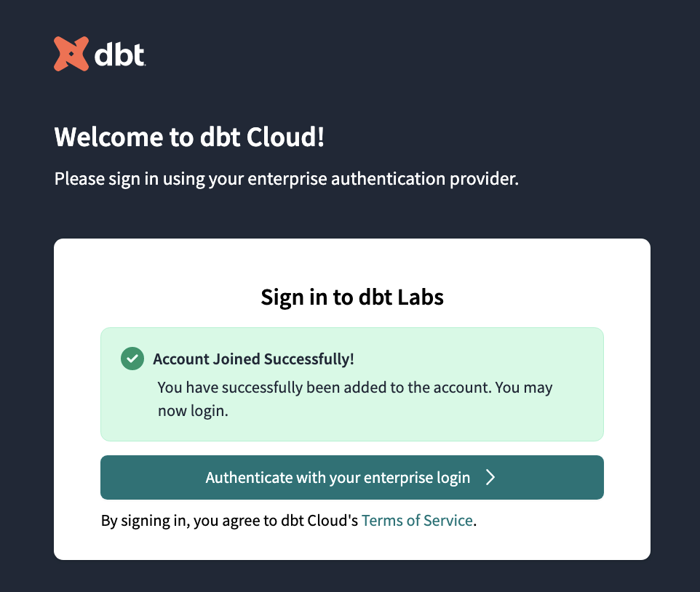Open the authenticate action using the arrow chevron
The height and width of the screenshot is (592, 700).
(x=491, y=478)
